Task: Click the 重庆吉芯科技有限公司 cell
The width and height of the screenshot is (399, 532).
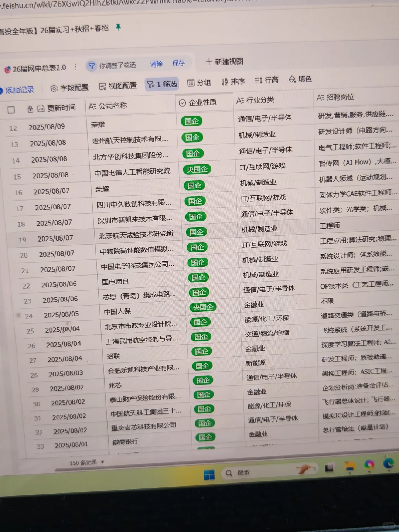Action: coord(144,427)
